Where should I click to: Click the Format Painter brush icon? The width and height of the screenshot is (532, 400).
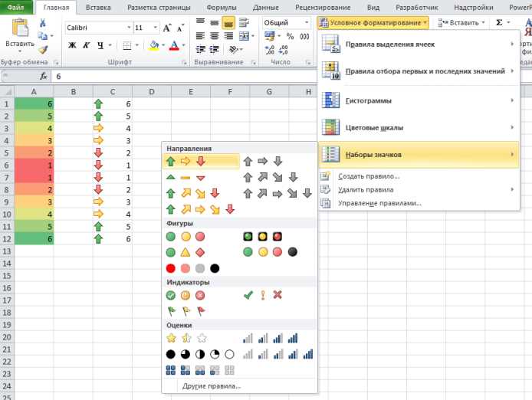tap(43, 50)
